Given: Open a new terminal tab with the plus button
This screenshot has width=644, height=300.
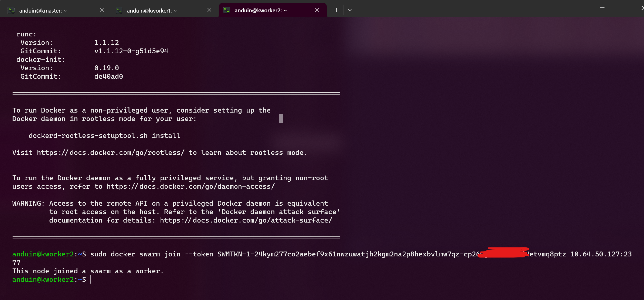Looking at the screenshot, I should (336, 10).
